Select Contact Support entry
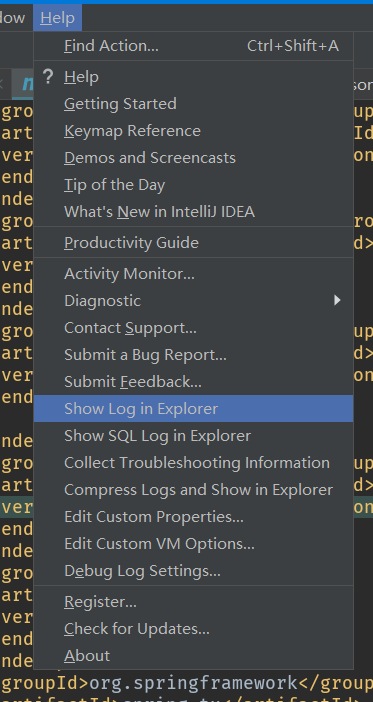 (193, 328)
